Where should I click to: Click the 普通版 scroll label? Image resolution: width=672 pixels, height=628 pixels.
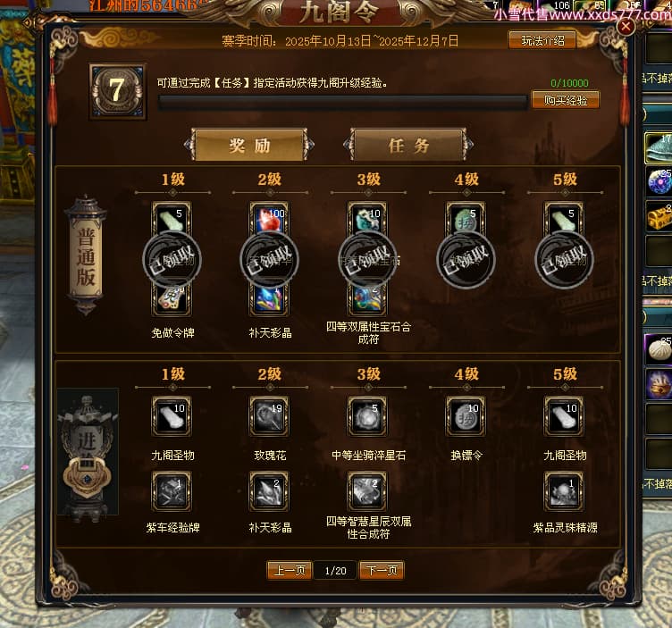pos(86,255)
